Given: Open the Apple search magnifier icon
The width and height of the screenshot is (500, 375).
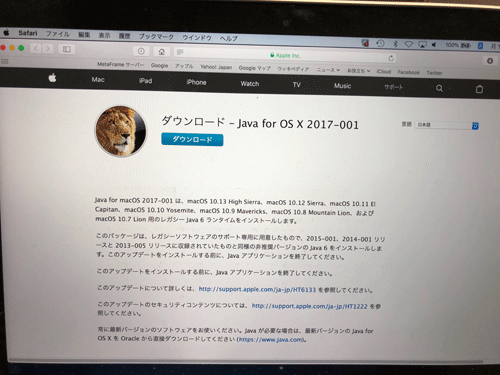Looking at the screenshot, I should pos(439,88).
